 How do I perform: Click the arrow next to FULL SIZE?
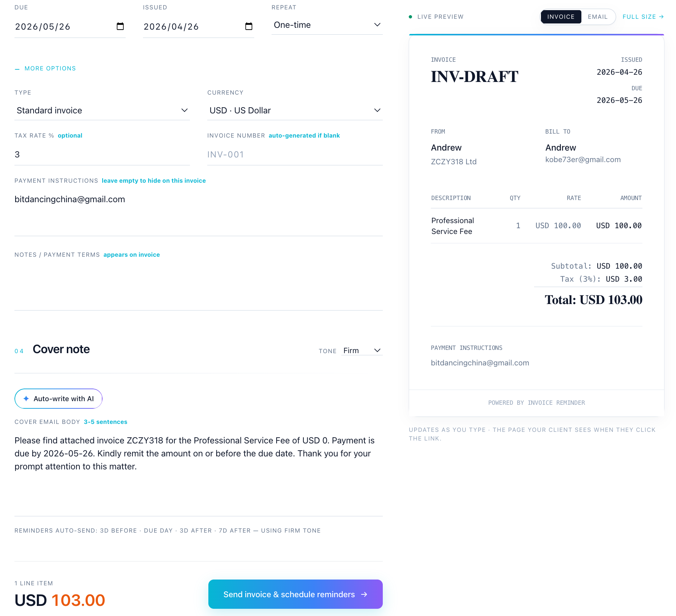pyautogui.click(x=662, y=17)
